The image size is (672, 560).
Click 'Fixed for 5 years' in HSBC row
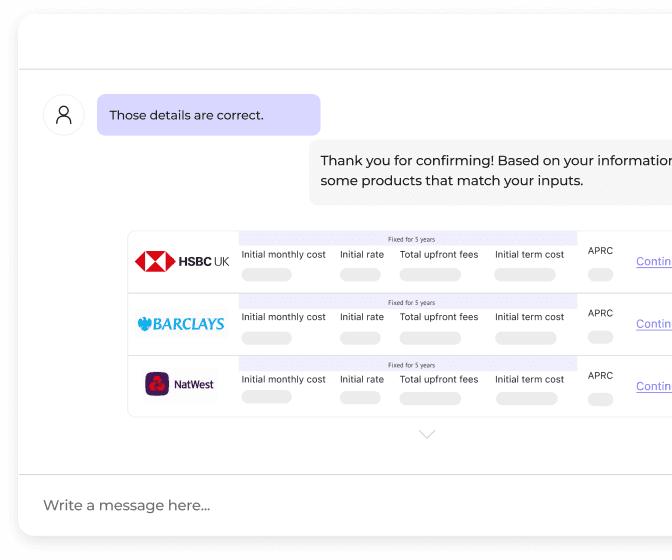[x=411, y=240]
